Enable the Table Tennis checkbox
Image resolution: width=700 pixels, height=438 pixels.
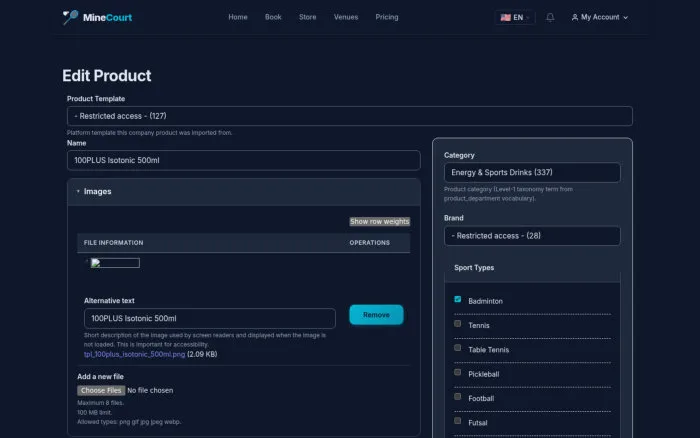click(458, 348)
